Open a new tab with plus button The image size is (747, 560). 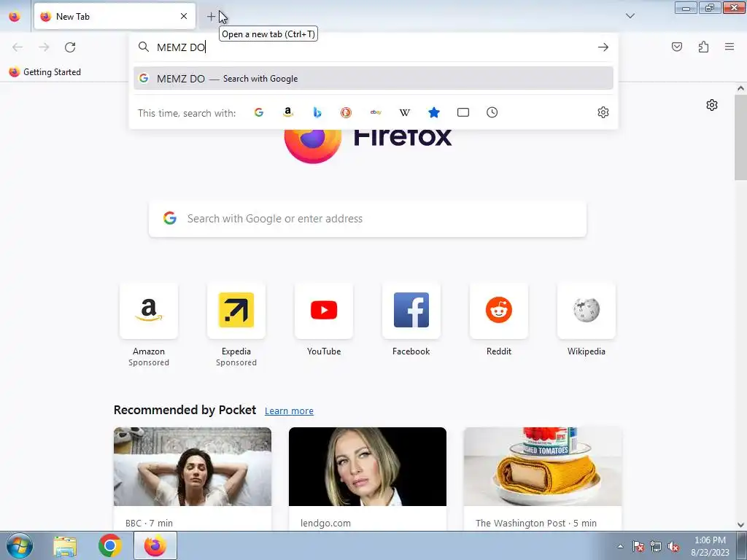[211, 17]
